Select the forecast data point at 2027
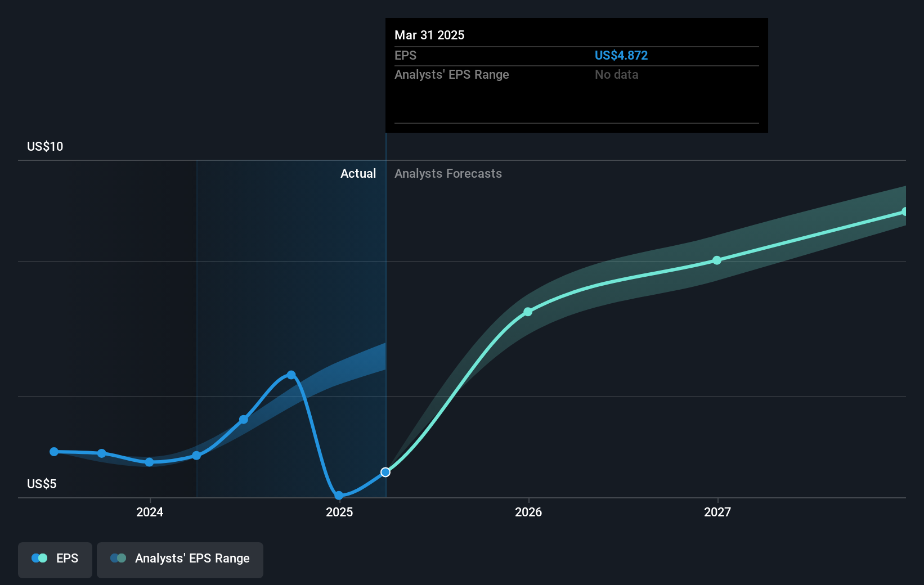 tap(717, 260)
